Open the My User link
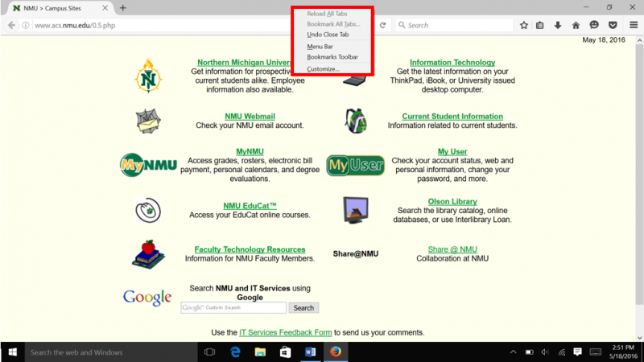644x362 pixels. [x=452, y=151]
